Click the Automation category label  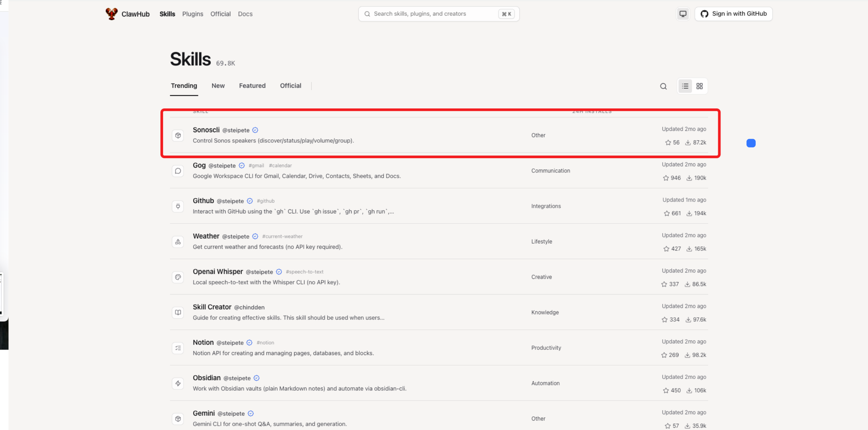[x=545, y=383]
